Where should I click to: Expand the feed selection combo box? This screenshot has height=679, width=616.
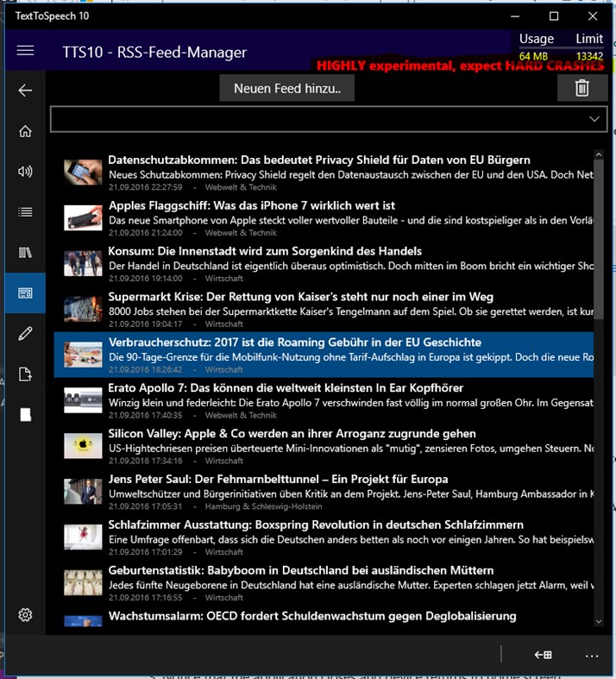coord(329,119)
